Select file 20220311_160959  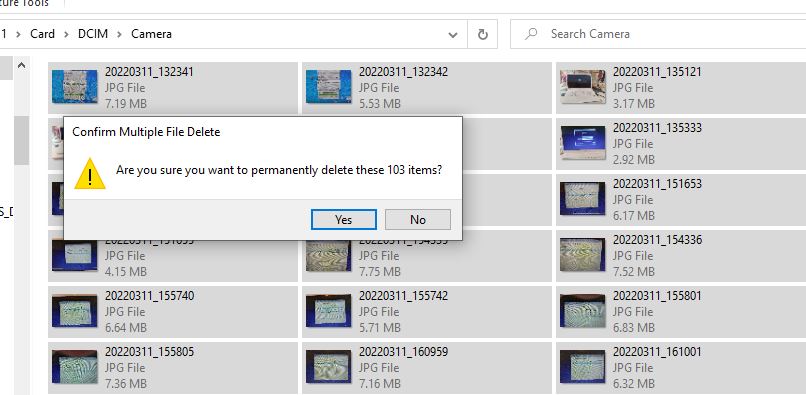[427, 367]
